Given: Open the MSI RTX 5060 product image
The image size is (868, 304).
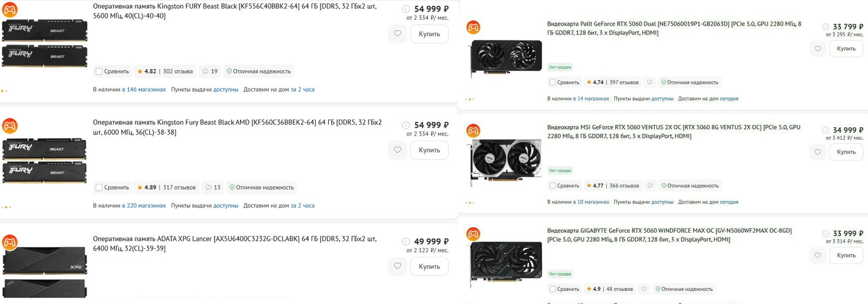Looking at the screenshot, I should [505, 161].
